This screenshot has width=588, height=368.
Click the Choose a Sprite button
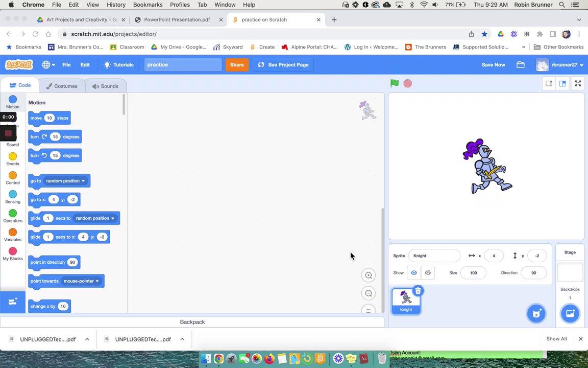click(x=536, y=313)
